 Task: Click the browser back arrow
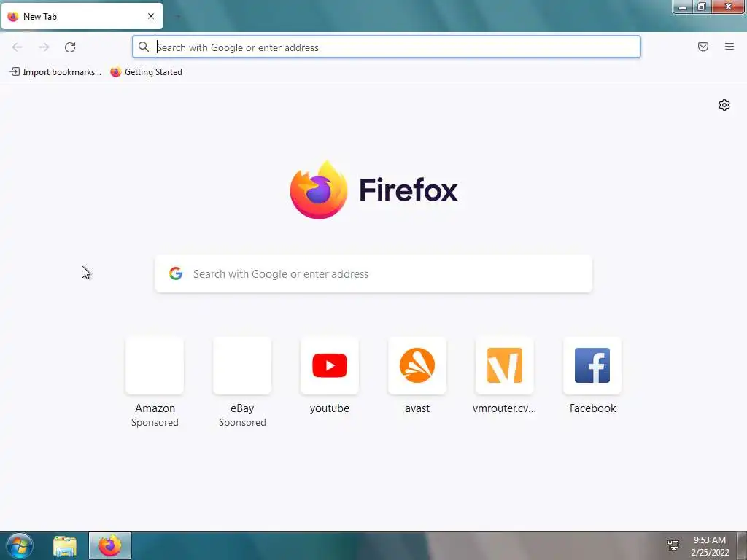point(18,47)
